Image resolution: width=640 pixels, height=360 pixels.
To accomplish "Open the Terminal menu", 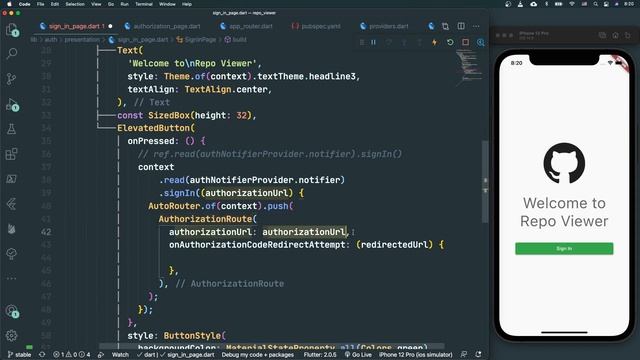I will pos(144,4).
